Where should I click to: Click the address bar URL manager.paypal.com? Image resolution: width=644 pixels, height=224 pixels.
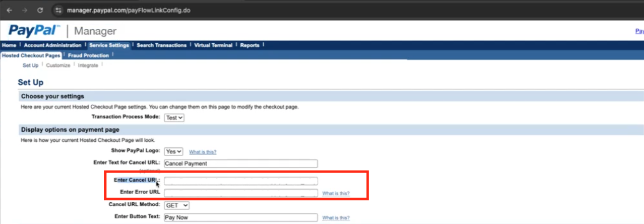point(129,10)
